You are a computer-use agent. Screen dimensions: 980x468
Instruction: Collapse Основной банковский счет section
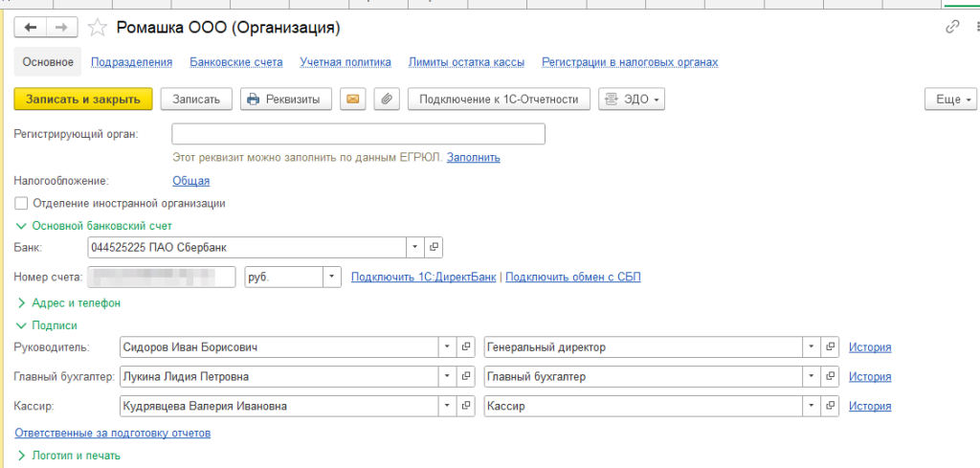(x=93, y=226)
